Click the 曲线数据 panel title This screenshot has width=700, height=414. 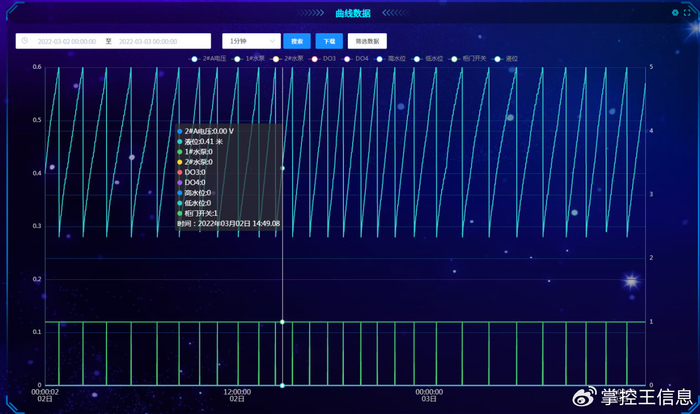[352, 13]
